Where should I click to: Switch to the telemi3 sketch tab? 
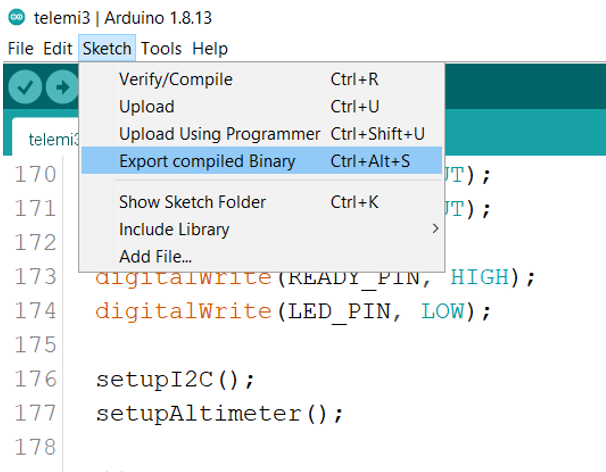pos(46,138)
